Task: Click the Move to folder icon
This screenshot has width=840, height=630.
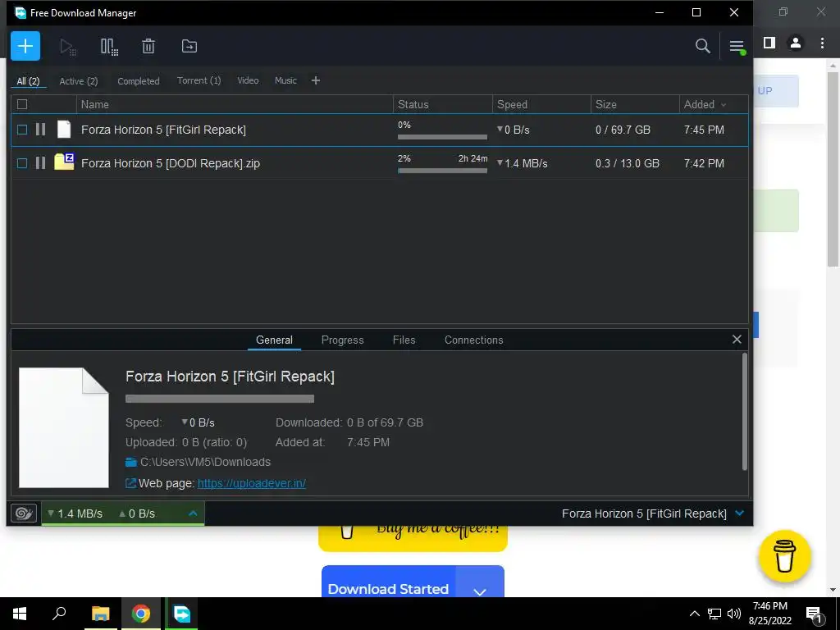Action: tap(189, 47)
